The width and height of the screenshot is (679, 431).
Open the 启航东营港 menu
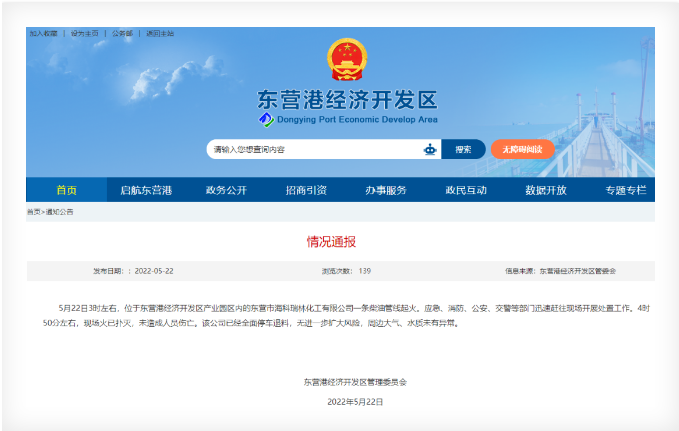click(146, 190)
